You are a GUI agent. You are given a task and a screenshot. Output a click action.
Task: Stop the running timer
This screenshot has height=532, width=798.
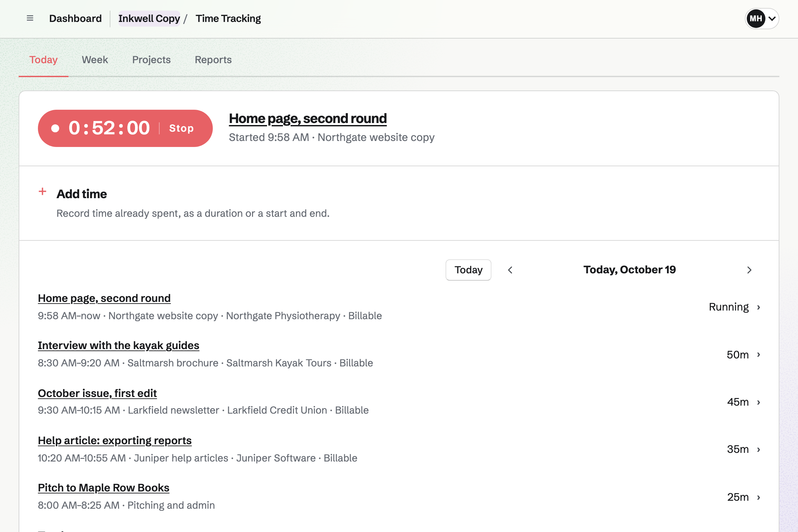182,128
